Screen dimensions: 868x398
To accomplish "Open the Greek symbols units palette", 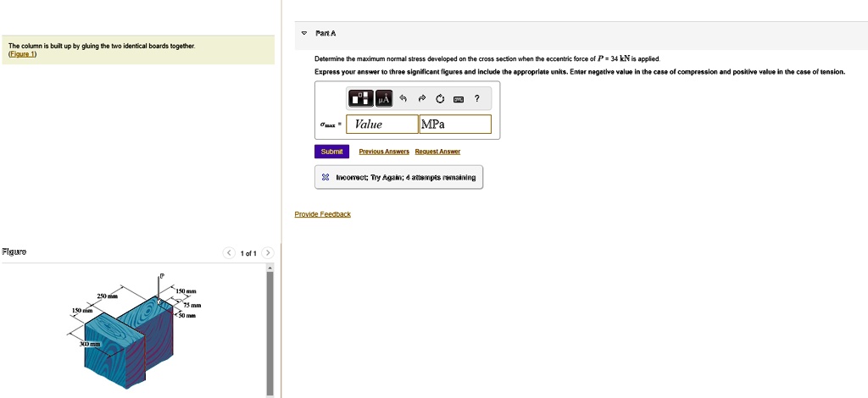I will [x=384, y=99].
